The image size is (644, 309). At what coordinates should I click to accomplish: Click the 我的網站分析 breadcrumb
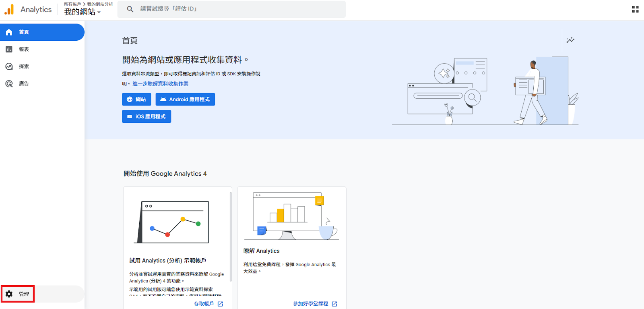point(100,4)
